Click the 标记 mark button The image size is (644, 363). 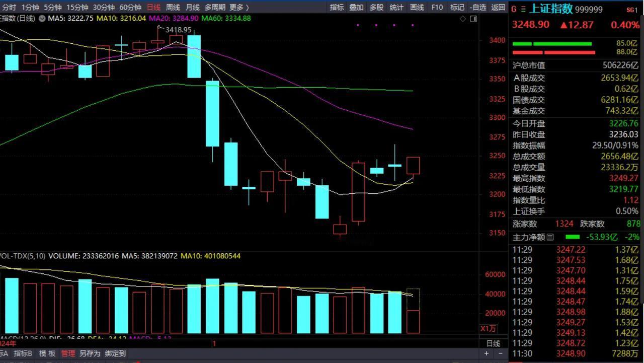click(457, 7)
